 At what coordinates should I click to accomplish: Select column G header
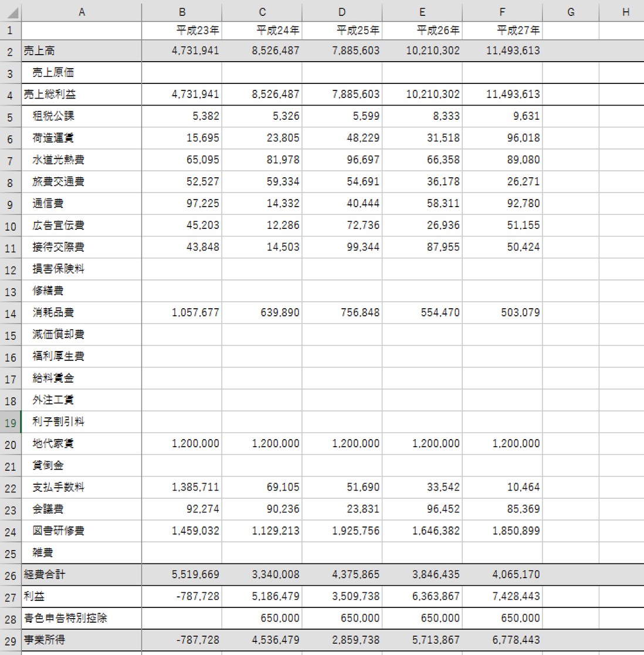tap(570, 12)
